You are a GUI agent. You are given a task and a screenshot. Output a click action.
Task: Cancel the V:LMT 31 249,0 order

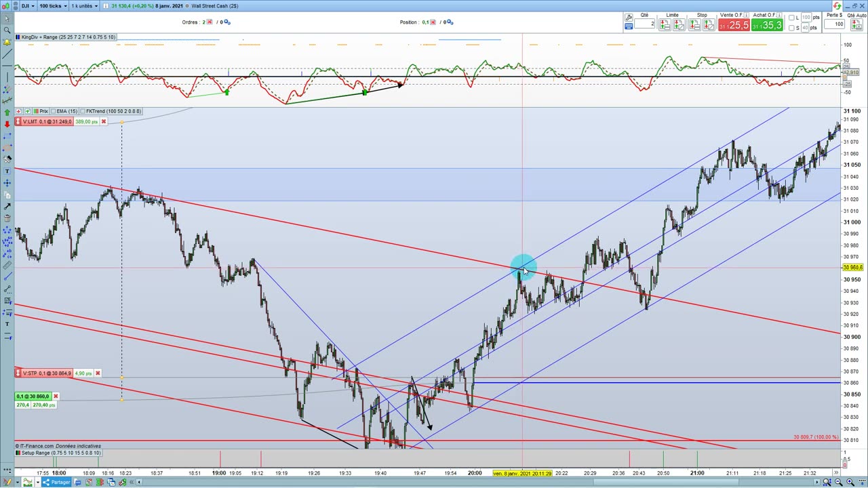click(103, 121)
